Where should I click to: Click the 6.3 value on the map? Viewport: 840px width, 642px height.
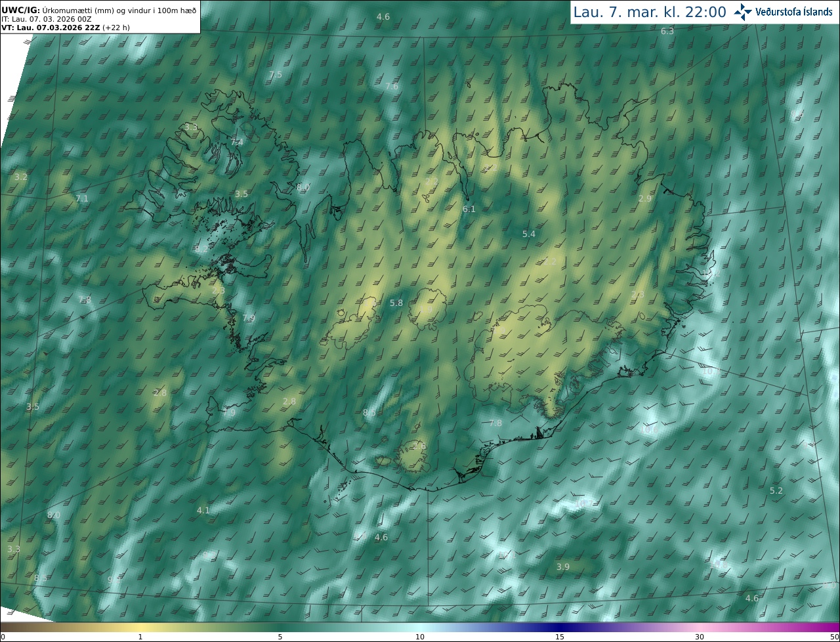[x=667, y=32]
